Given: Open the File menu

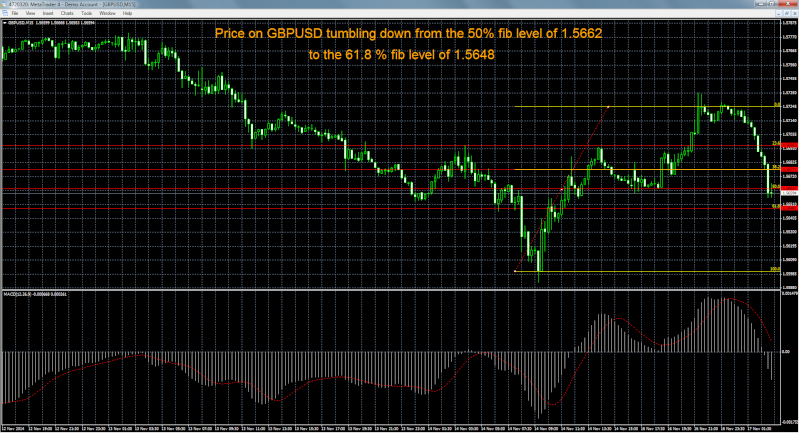Looking at the screenshot, I should [16, 13].
